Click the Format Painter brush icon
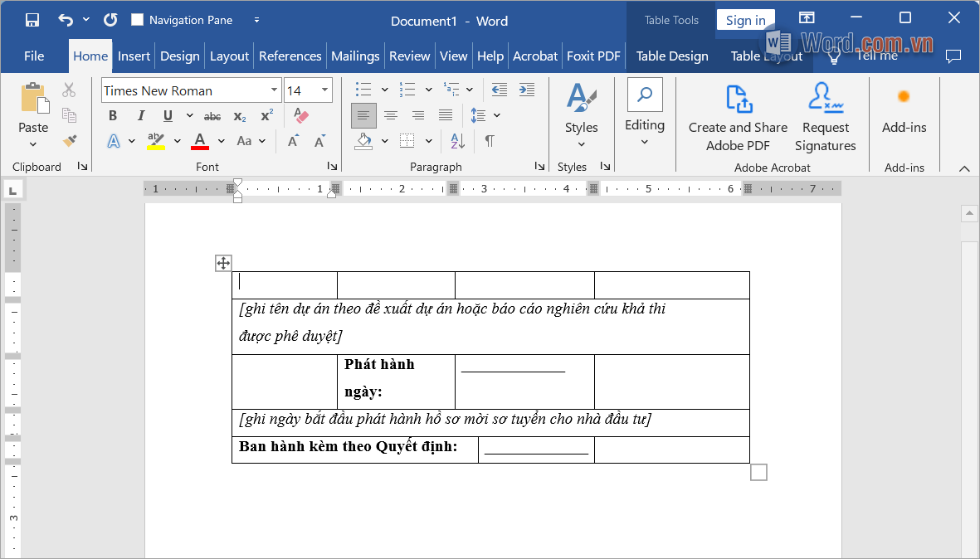The height and width of the screenshot is (559, 980). pos(70,141)
